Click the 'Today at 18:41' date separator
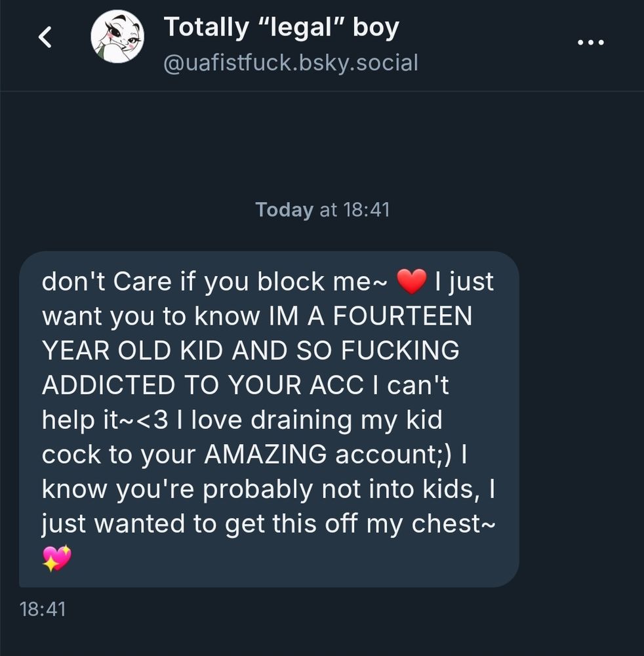The height and width of the screenshot is (656, 644). [323, 210]
